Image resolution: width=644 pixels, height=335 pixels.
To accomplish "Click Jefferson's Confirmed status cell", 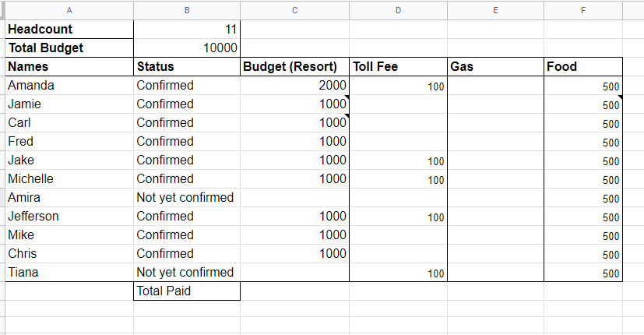I will [187, 217].
